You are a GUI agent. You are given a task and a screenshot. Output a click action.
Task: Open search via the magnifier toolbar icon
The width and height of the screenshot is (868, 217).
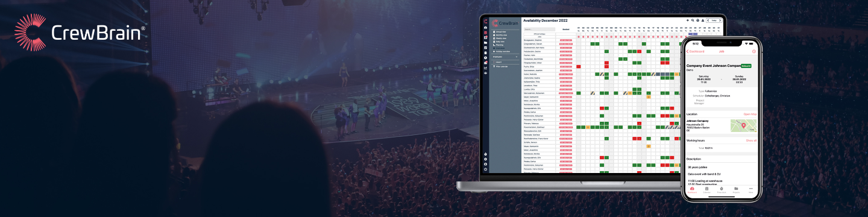tap(693, 20)
